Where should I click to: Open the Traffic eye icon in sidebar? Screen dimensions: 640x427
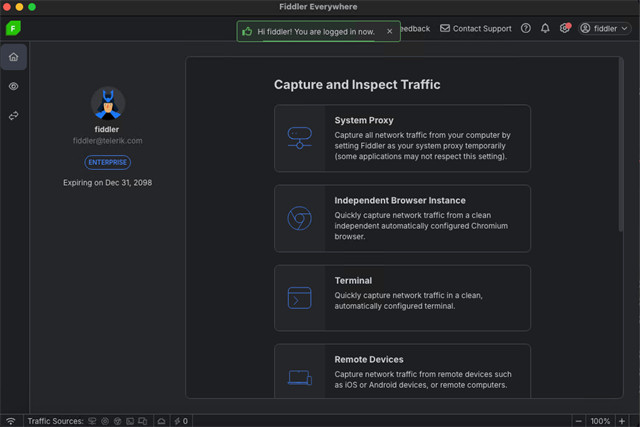coord(13,86)
